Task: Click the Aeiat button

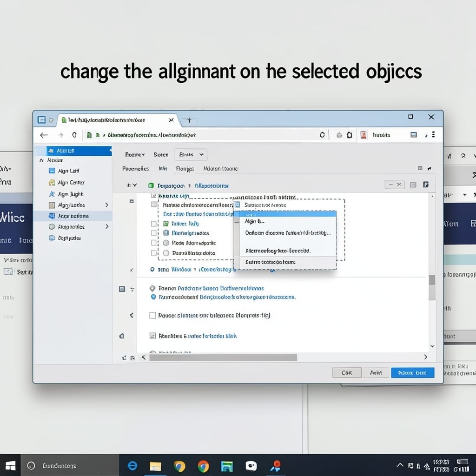Action: click(x=376, y=372)
